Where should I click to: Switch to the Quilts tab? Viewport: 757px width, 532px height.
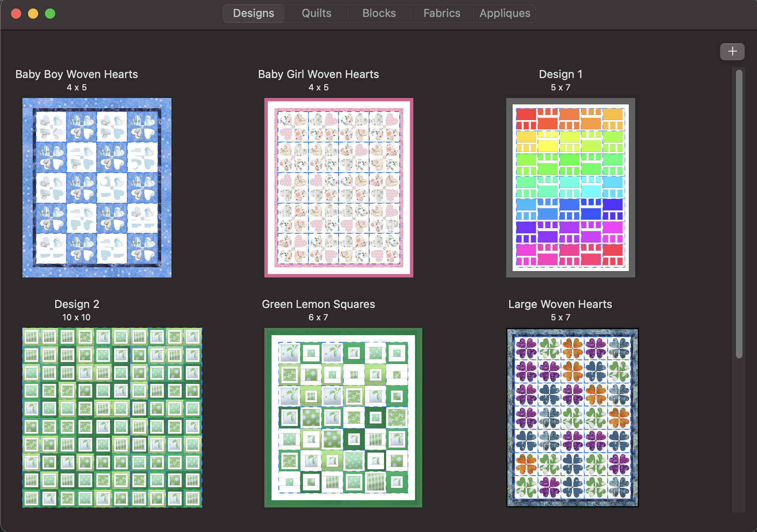[x=316, y=13]
